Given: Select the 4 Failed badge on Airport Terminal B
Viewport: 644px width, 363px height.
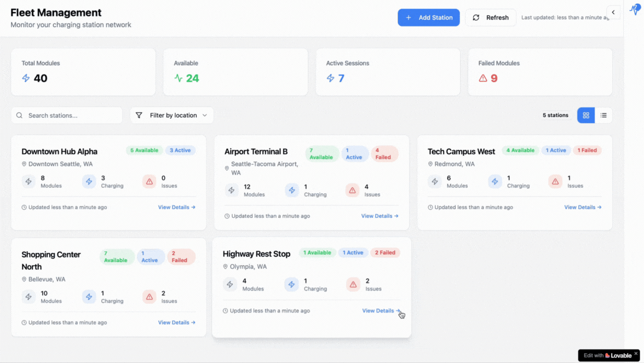Looking at the screenshot, I should coord(384,154).
